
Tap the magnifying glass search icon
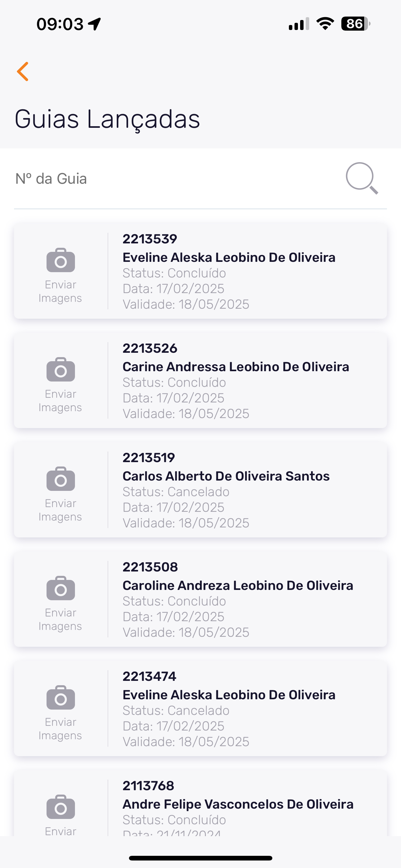[362, 178]
